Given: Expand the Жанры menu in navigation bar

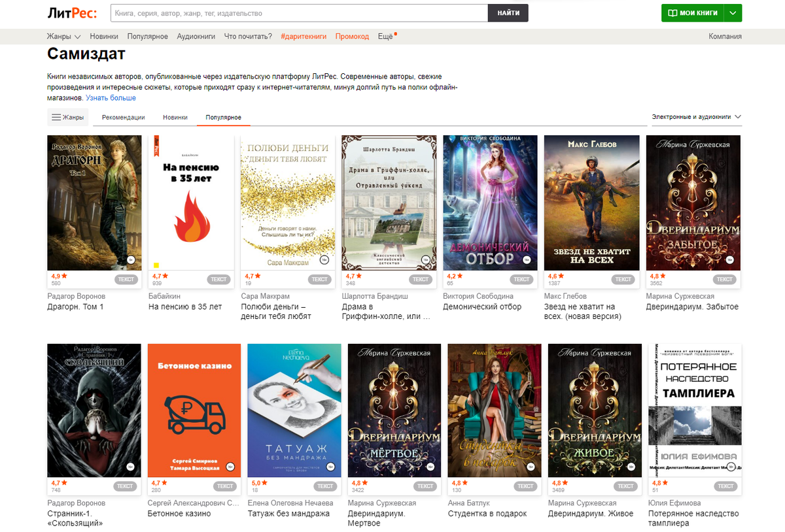Looking at the screenshot, I should (x=63, y=37).
